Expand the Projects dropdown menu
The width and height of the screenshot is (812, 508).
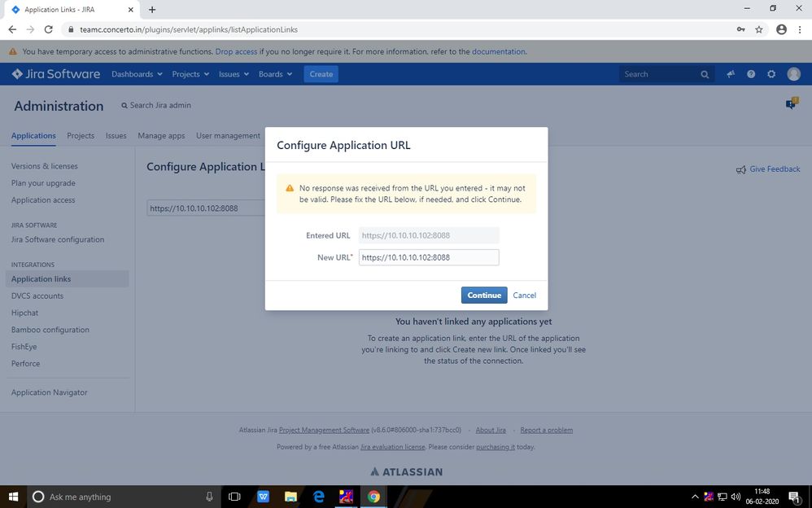click(190, 74)
